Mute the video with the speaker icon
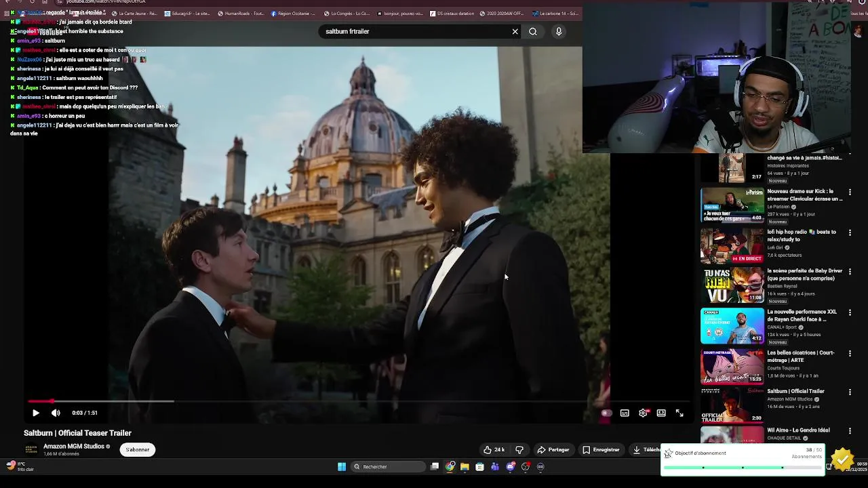The height and width of the screenshot is (488, 868). click(x=56, y=413)
